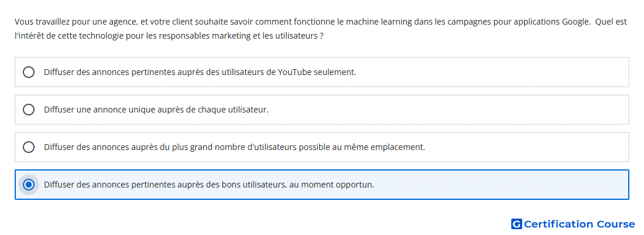Image resolution: width=644 pixels, height=235 pixels.
Task: Click 'Vous travaillez pour une agence' opening phrase
Action: coord(74,22)
